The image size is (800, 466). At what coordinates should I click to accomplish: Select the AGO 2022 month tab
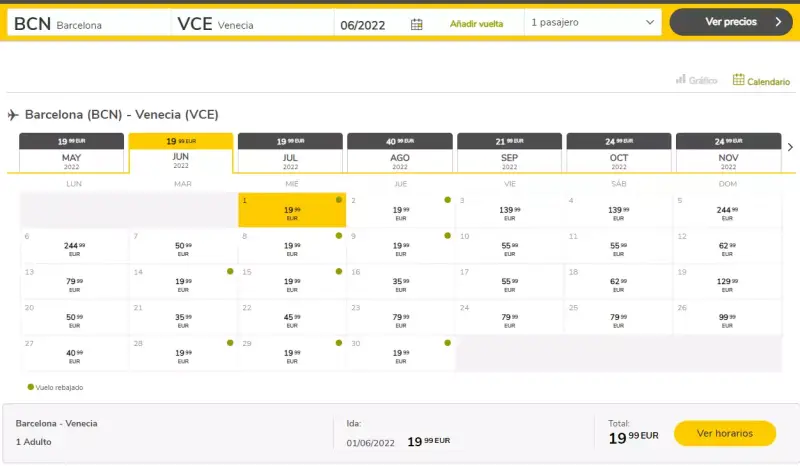[399, 153]
